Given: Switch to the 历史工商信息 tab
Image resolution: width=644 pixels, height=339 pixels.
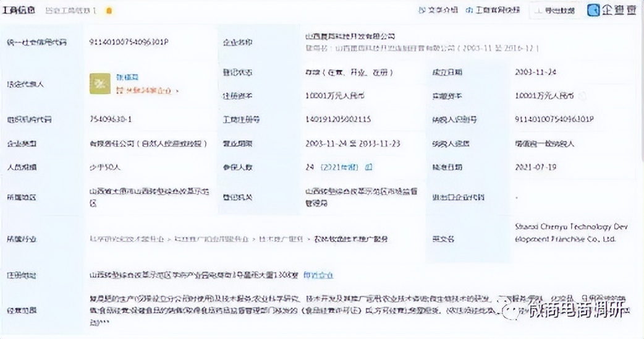Looking at the screenshot, I should coord(70,11).
